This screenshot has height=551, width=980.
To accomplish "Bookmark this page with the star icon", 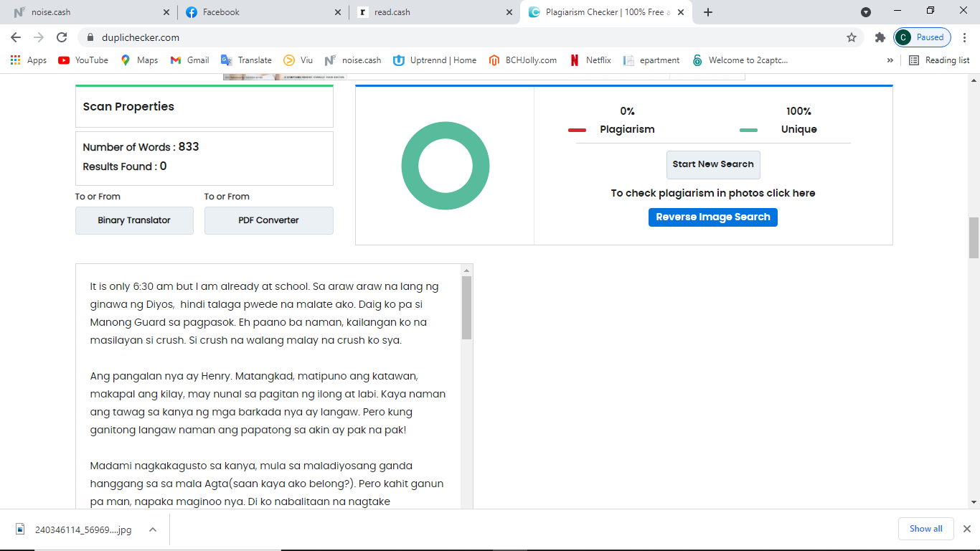I will coord(852,37).
